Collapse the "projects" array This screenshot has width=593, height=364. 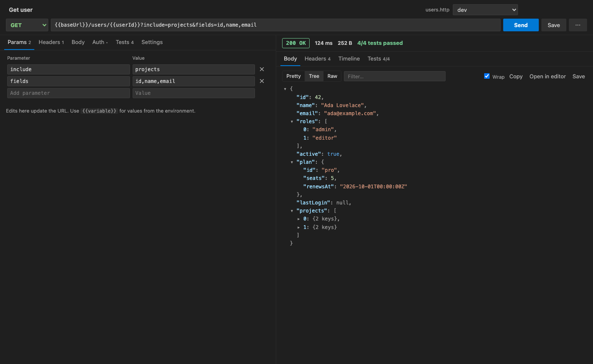(292, 211)
